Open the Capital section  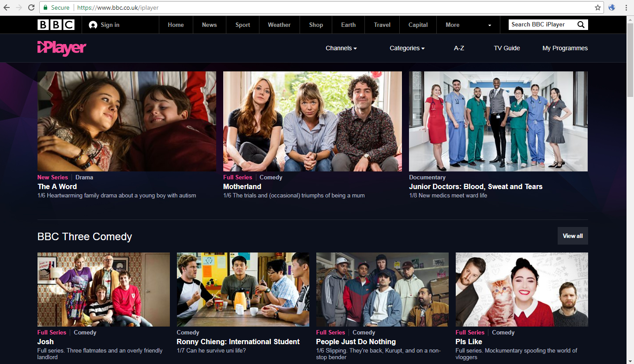[418, 25]
